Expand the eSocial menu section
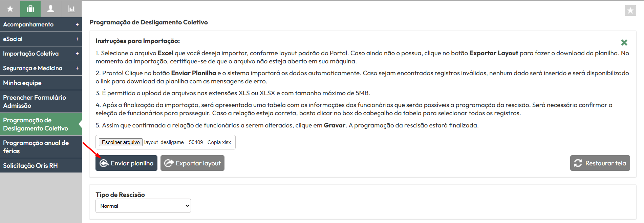The image size is (644, 223). point(41,39)
